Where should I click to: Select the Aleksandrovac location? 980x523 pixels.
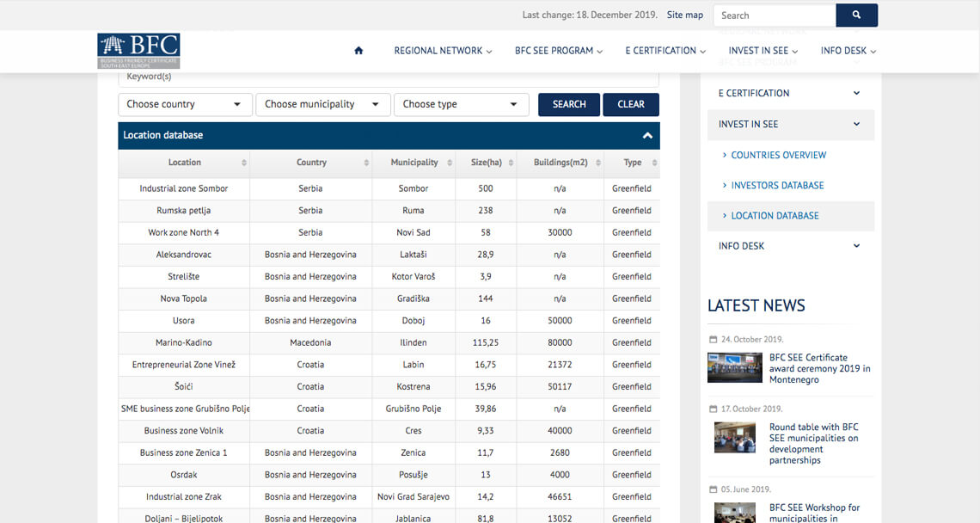coord(184,255)
